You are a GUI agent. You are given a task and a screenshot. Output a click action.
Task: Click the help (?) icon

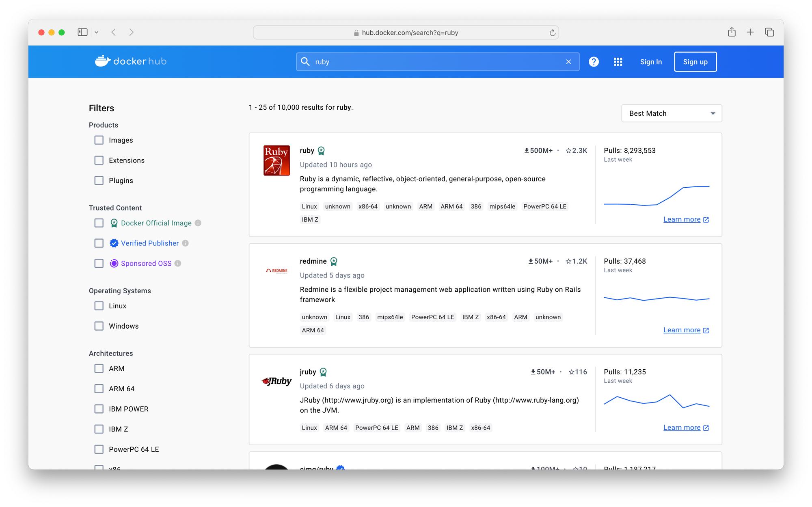594,61
